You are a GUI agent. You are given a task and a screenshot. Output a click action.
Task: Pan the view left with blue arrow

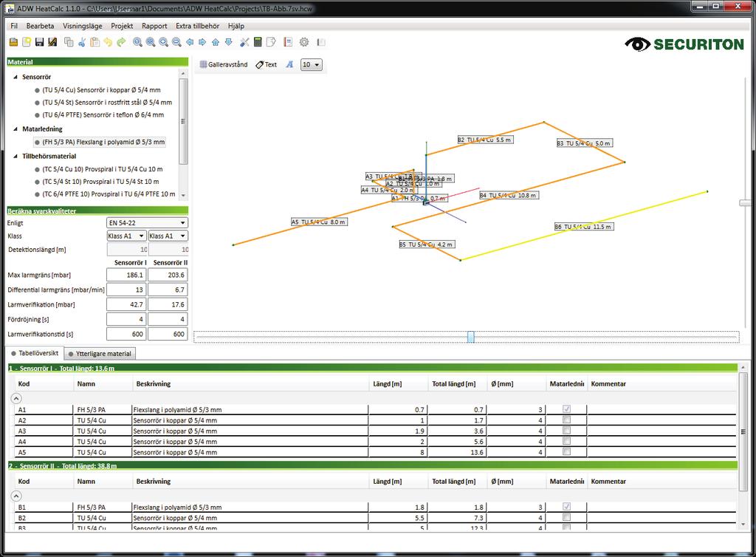click(190, 42)
